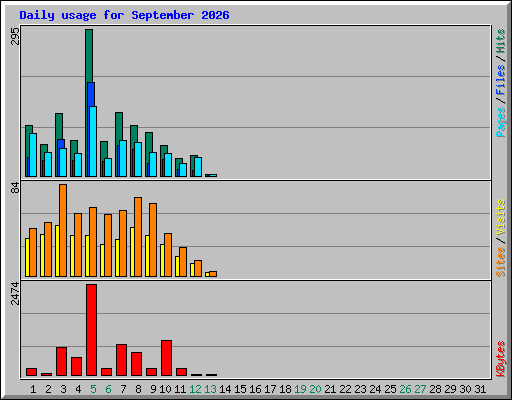Click day label '5' on the x-axis

(93, 389)
